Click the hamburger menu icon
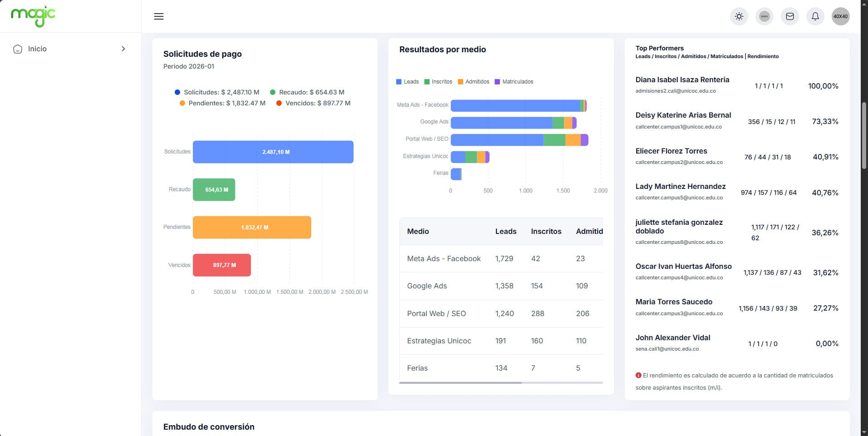 [x=159, y=16]
